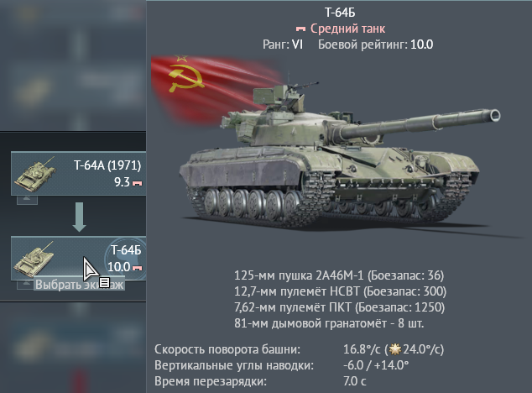Choose crew via Выбрать экипаж button
532x393 pixels.
[x=80, y=285]
